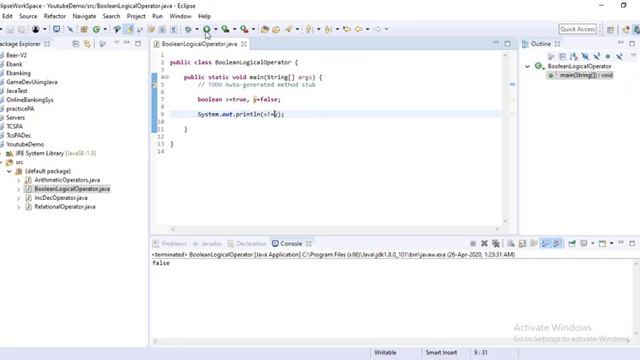Select RelationalOperator.java in Package Explorer
The height and width of the screenshot is (360, 640).
tap(65, 207)
